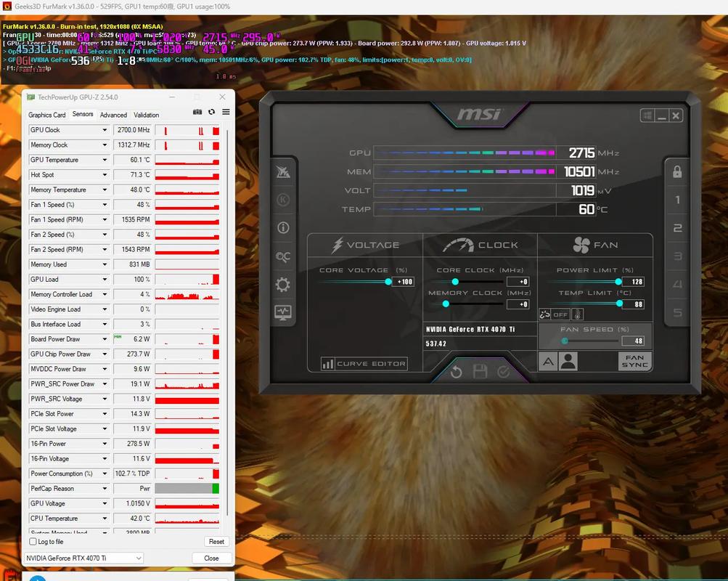Toggle the fan auto 'A' button
The height and width of the screenshot is (581, 728).
click(548, 361)
